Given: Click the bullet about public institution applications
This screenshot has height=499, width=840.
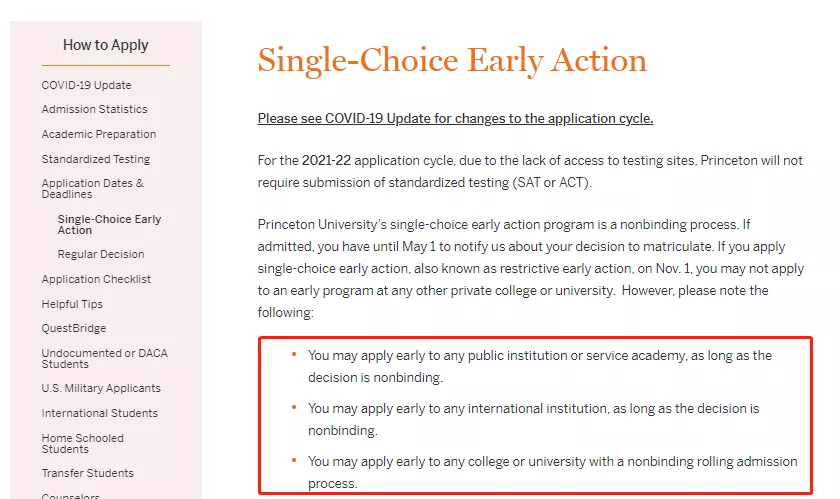Looking at the screenshot, I should coord(540,366).
